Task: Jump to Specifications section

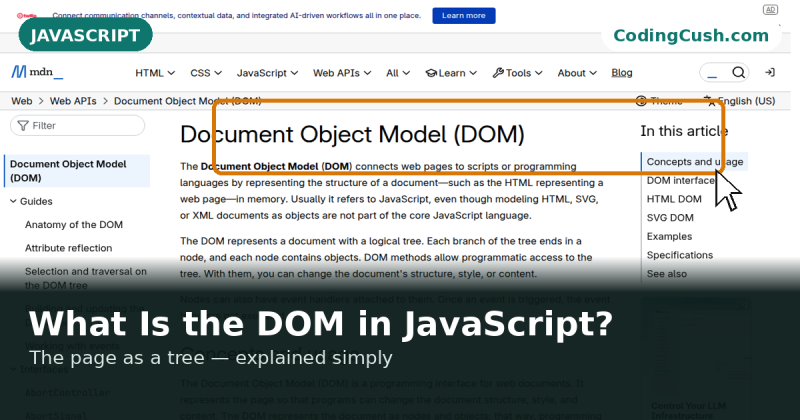Action: (680, 255)
